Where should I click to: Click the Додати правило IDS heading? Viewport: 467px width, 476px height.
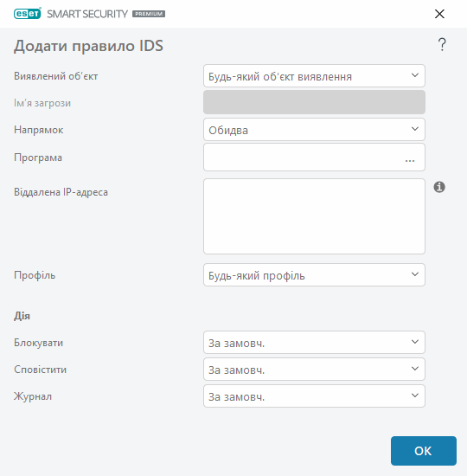click(88, 46)
